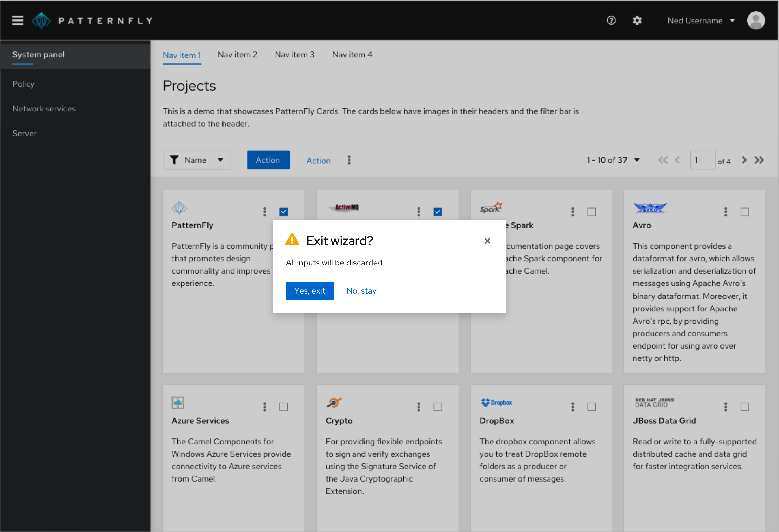Viewport: 779px width, 532px height.
Task: Click the kebab menu icon on ActiveMQ card
Action: tap(419, 211)
